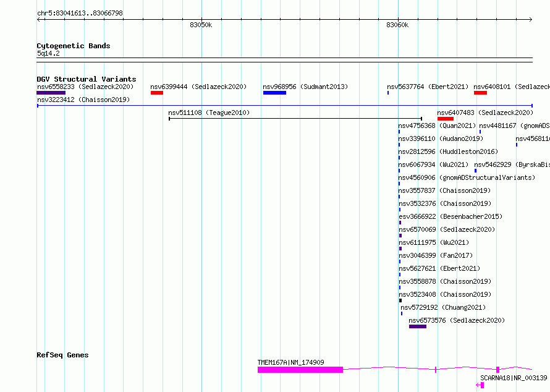Select nsv6067934 (Wu2021) label
The height and width of the screenshot is (392, 550).
(433, 164)
